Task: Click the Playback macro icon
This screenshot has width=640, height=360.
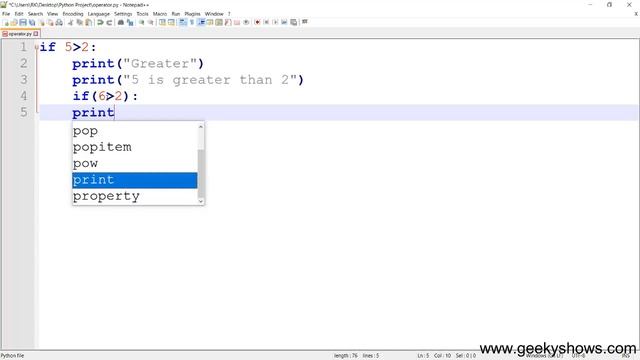Action: (276, 22)
